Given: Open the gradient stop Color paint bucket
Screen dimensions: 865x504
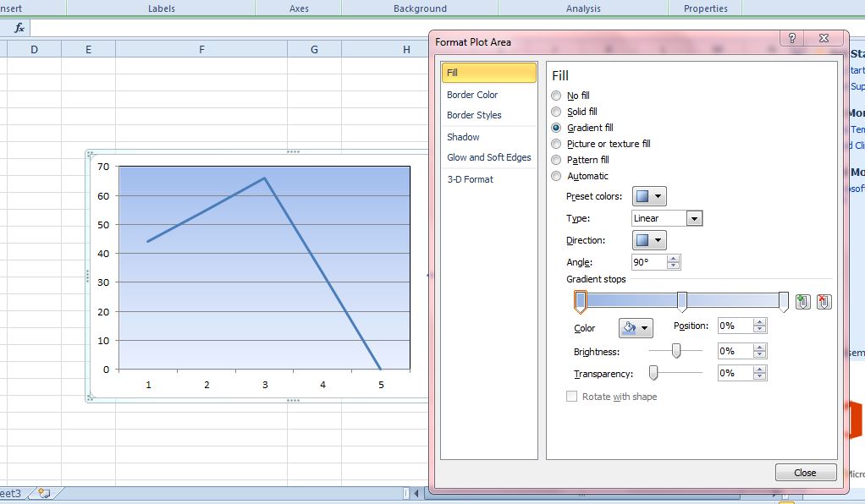Looking at the screenshot, I should click(x=636, y=328).
